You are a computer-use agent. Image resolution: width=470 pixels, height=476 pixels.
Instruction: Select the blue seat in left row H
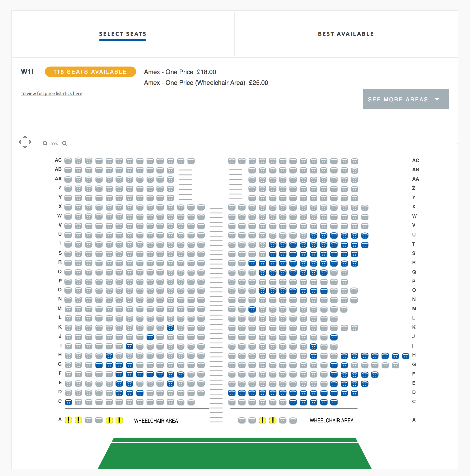pos(109,356)
